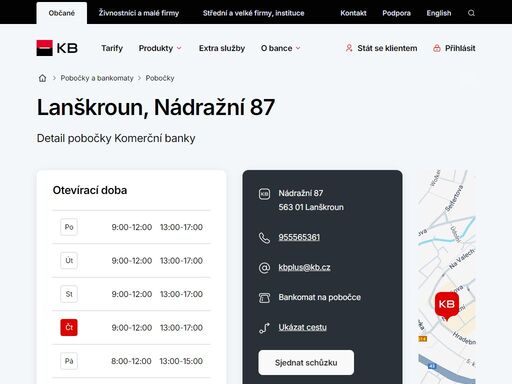Screen dimensions: 512x384
Task: Select the Bankomat na pobočce text
Action: coord(320,297)
